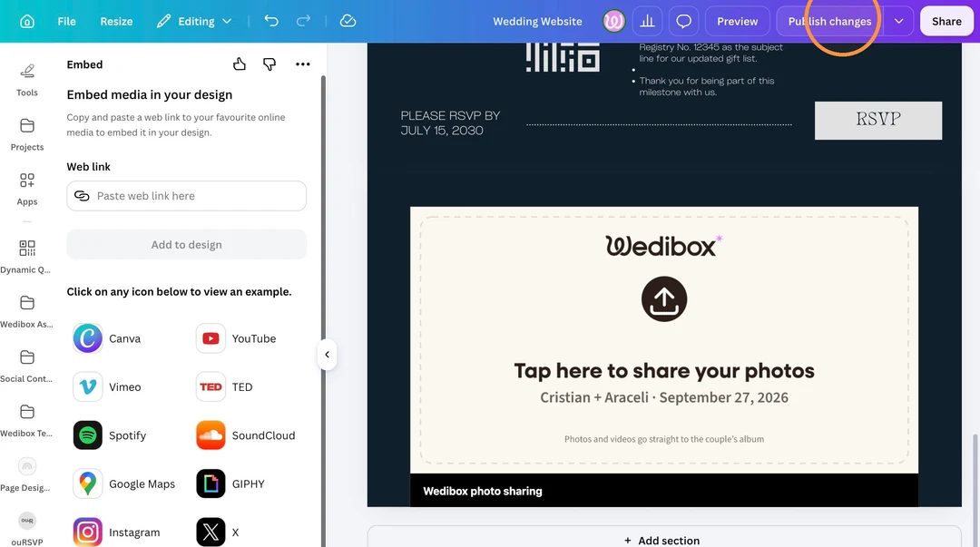Check cloud save status icon

click(348, 21)
